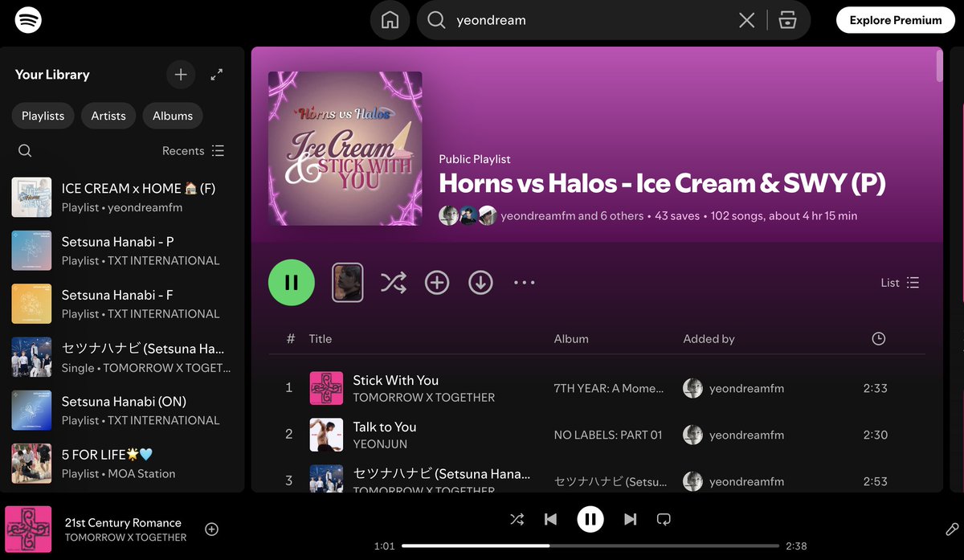This screenshot has height=560, width=964.
Task: Add 21st Century Romance to Liked Songs
Action: pos(212,529)
